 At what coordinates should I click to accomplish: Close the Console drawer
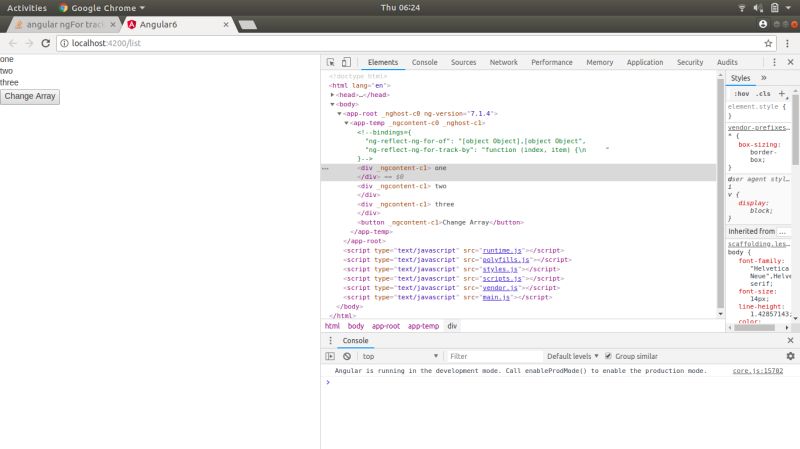click(790, 340)
